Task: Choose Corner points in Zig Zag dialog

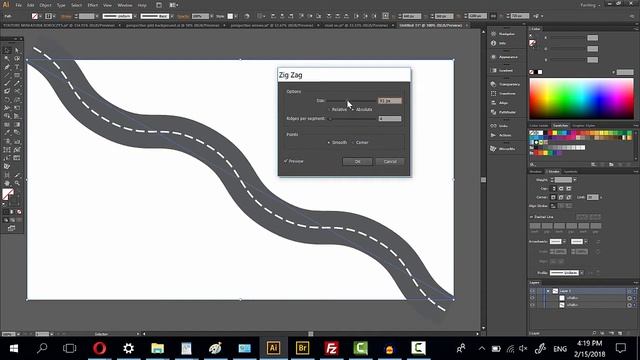Action: tap(353, 142)
